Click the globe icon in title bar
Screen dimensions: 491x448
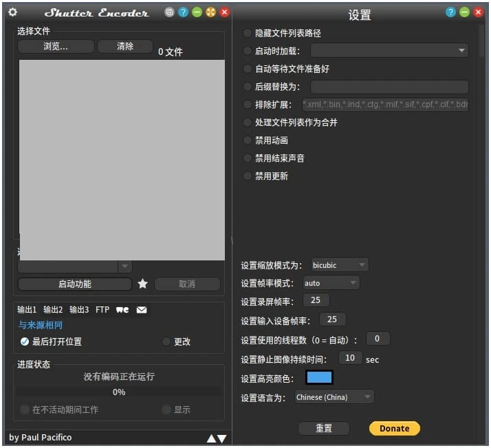tap(170, 12)
